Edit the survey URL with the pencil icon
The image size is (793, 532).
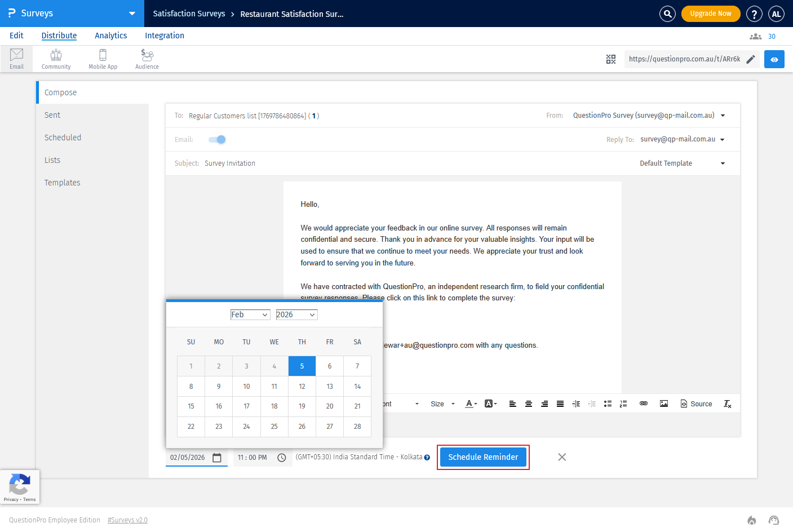click(751, 59)
